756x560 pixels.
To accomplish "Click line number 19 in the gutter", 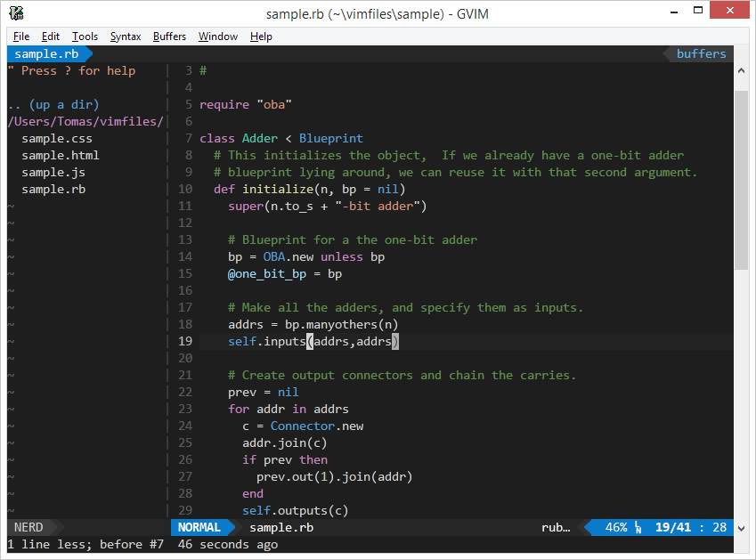I will [x=185, y=342].
